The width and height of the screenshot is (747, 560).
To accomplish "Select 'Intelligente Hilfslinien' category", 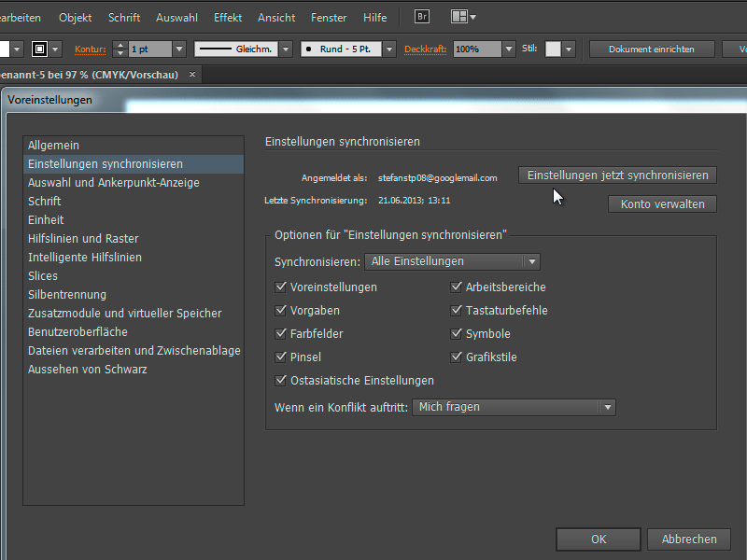I will [x=134, y=258].
